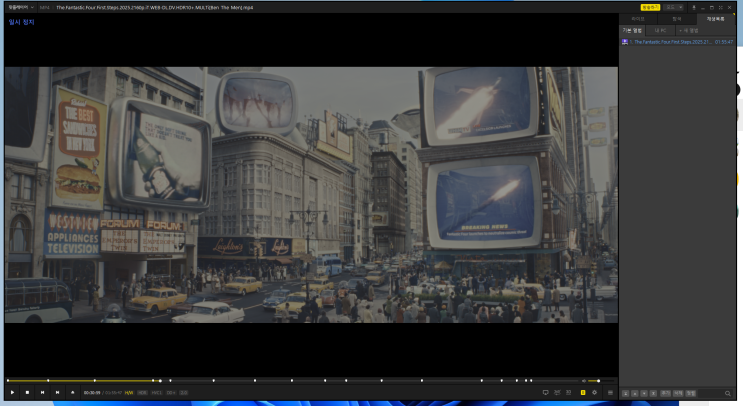This screenshot has width=743, height=406.
Task: Click the yellow 방송하기 button
Action: pos(650,8)
